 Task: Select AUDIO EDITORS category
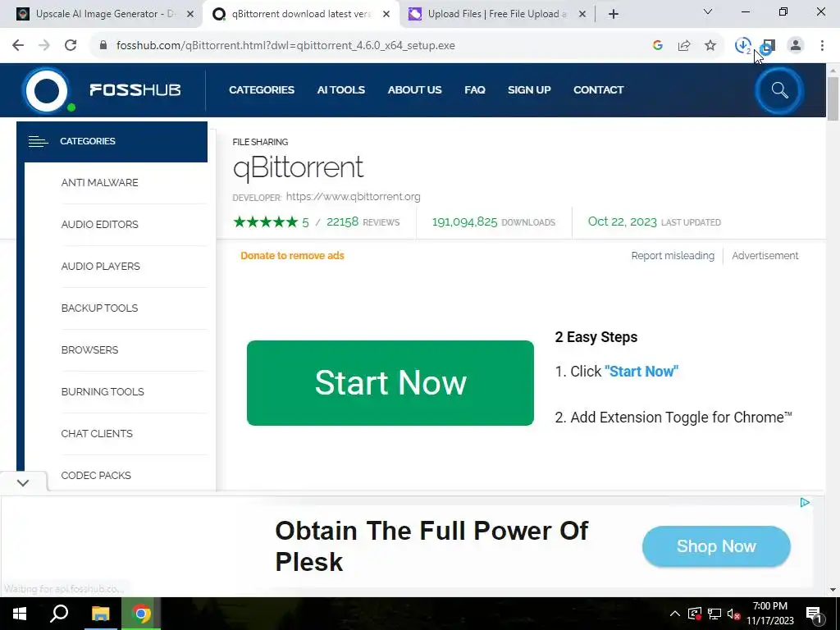[x=99, y=225]
